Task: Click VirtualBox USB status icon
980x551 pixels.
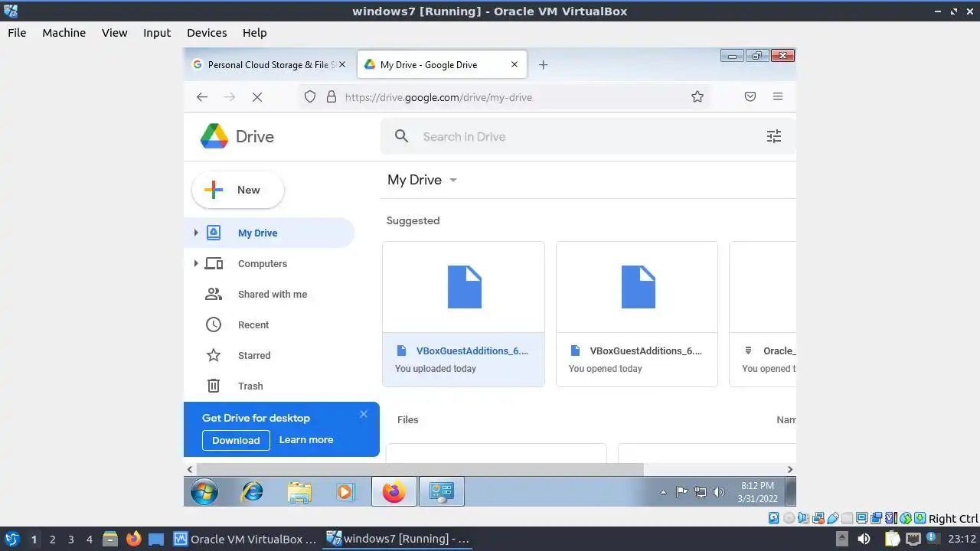Action: coord(833,518)
